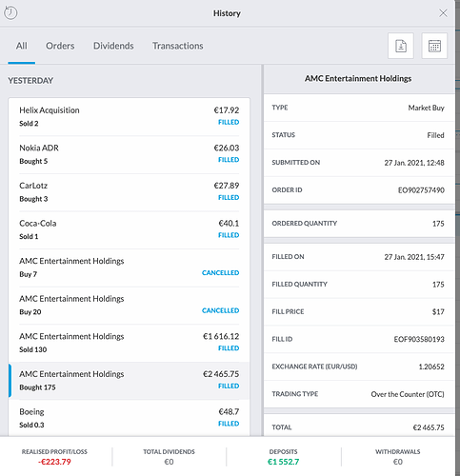This screenshot has height=476, width=460.
Task: Select the cancelled AMC Buy 7 order
Action: 129,268
